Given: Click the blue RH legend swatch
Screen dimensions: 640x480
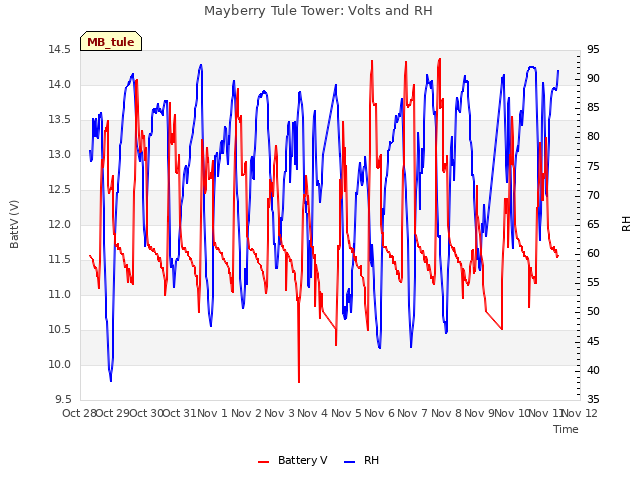Looking at the screenshot, I should [350, 462].
